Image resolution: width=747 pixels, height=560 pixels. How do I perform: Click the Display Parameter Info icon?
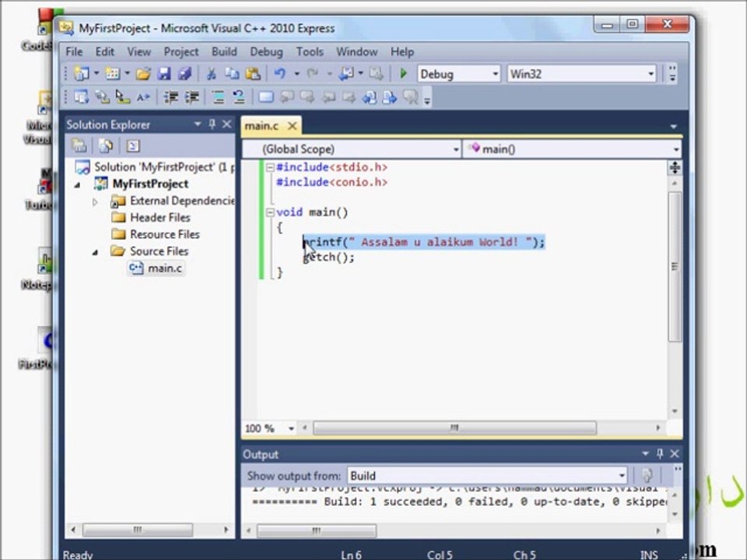(x=102, y=97)
